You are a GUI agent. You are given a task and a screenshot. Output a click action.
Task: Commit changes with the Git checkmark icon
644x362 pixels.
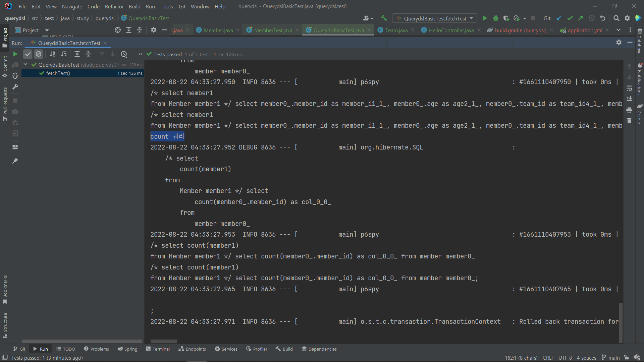click(x=570, y=18)
